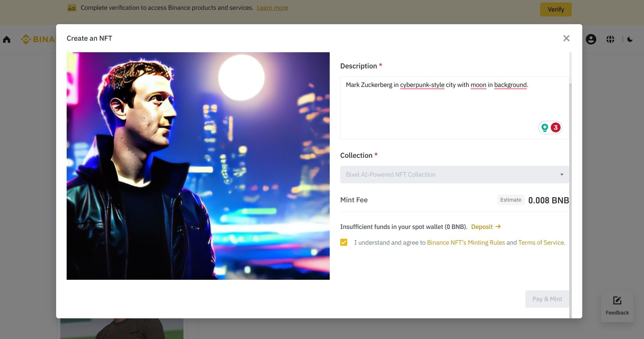Open the Collection dropdown
The height and width of the screenshot is (339, 644).
tap(562, 174)
